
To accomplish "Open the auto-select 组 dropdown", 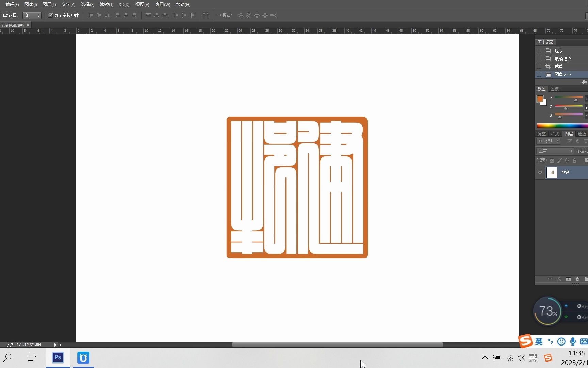I will [32, 15].
